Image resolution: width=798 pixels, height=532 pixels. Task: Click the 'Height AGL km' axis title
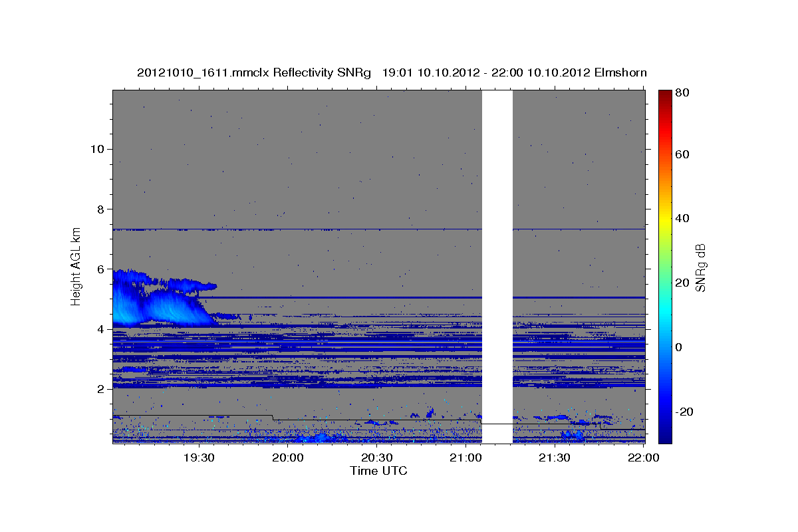(x=76, y=266)
